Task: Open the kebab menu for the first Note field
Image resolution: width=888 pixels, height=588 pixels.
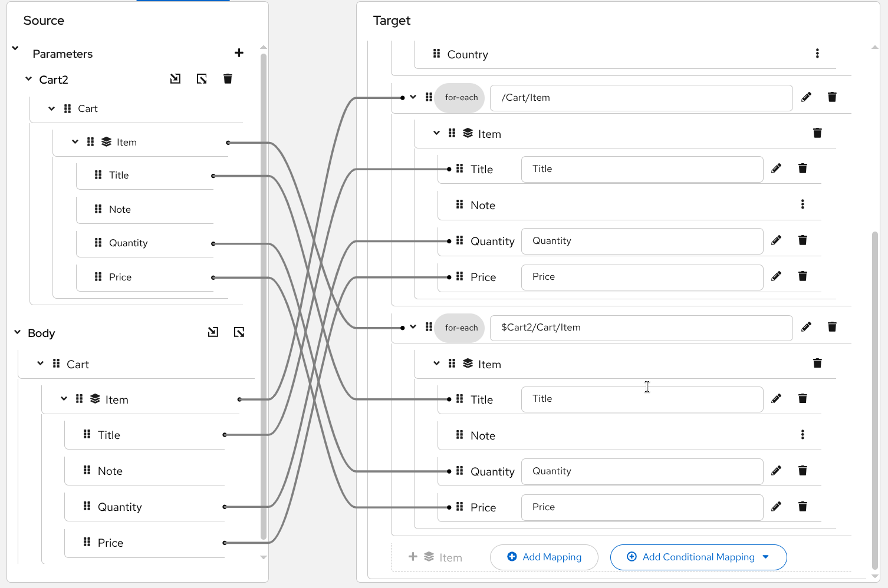Action: pos(803,204)
